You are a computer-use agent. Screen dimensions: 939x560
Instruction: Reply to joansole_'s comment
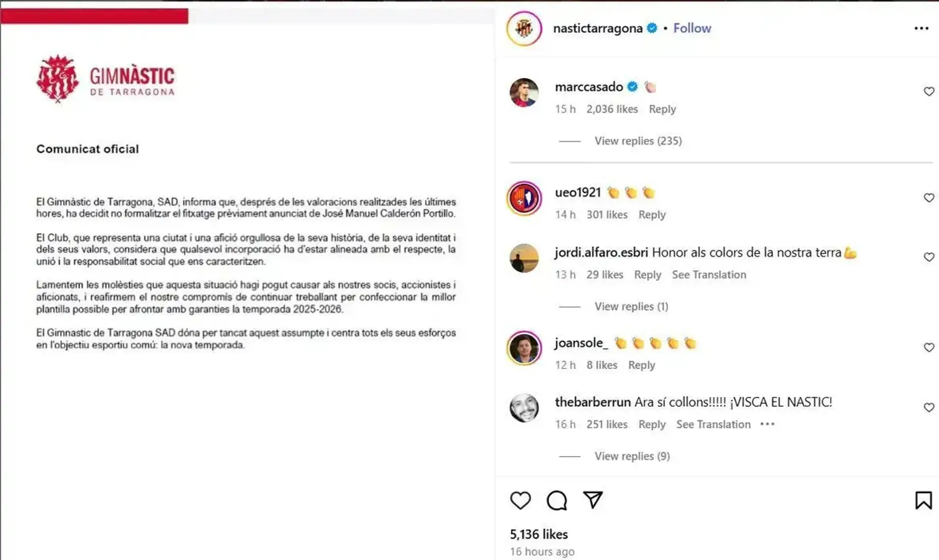pyautogui.click(x=641, y=365)
